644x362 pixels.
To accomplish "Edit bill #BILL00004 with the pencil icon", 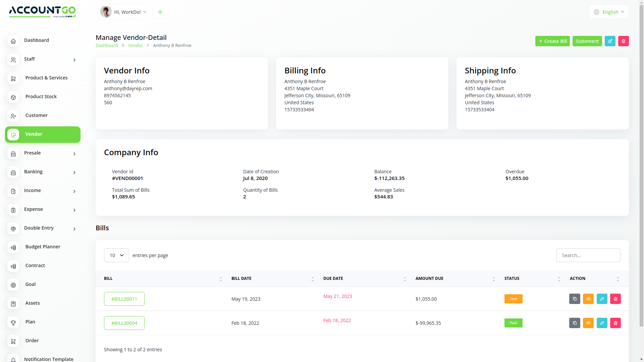I will [602, 323].
